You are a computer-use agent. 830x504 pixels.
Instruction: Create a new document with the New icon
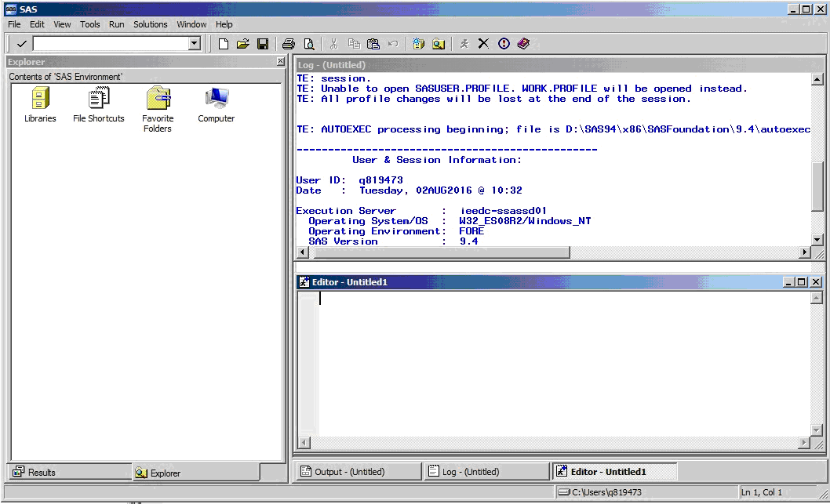click(x=224, y=44)
